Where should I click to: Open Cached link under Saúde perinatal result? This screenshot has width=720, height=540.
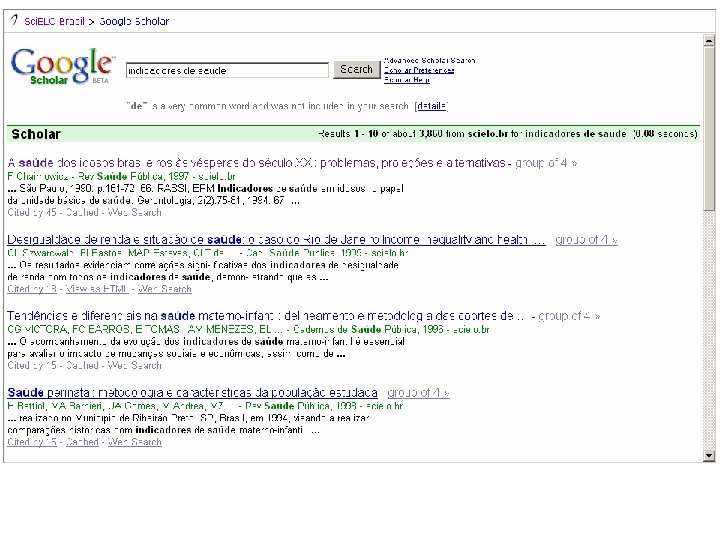82,442
